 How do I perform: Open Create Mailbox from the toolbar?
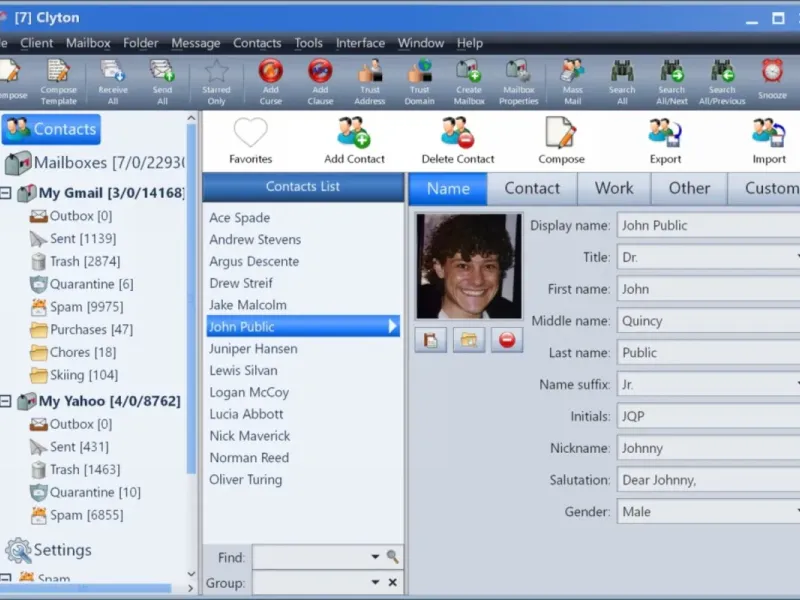pyautogui.click(x=468, y=72)
